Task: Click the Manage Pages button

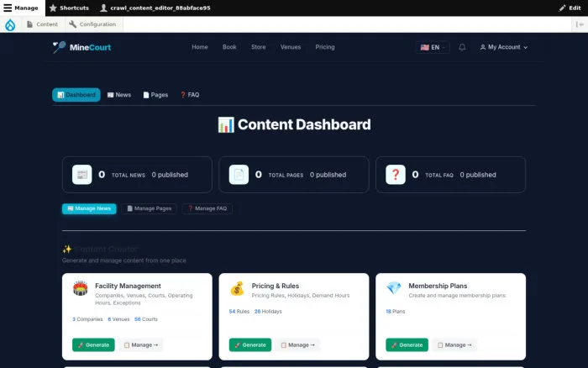Action: click(x=149, y=208)
